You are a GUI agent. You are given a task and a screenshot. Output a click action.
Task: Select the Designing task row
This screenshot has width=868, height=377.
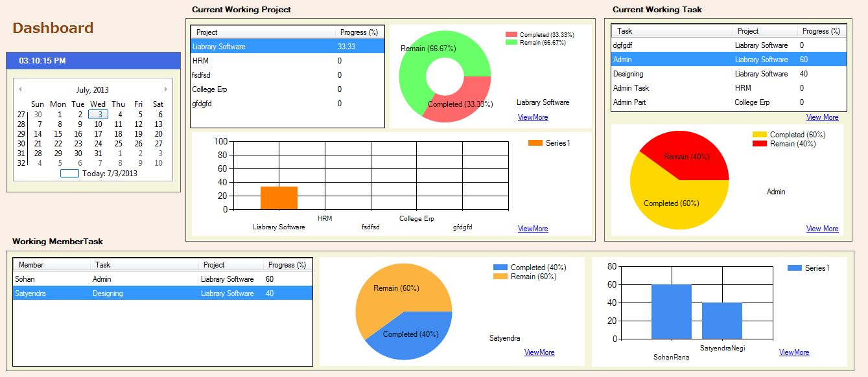729,74
